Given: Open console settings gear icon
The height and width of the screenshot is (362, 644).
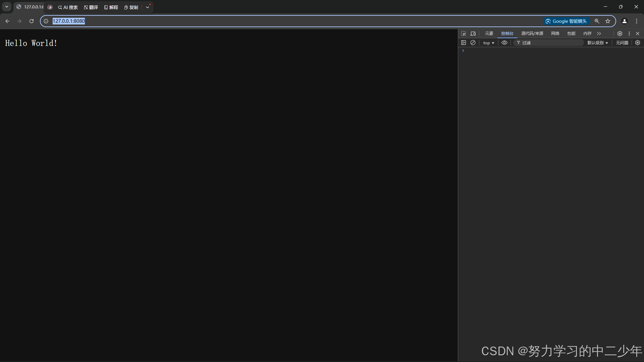Looking at the screenshot, I should pos(638,43).
